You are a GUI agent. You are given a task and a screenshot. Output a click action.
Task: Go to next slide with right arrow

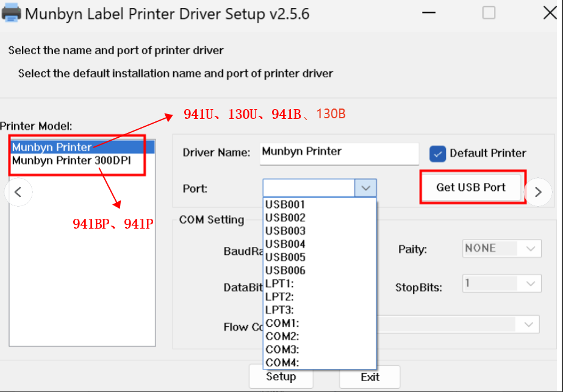(538, 192)
